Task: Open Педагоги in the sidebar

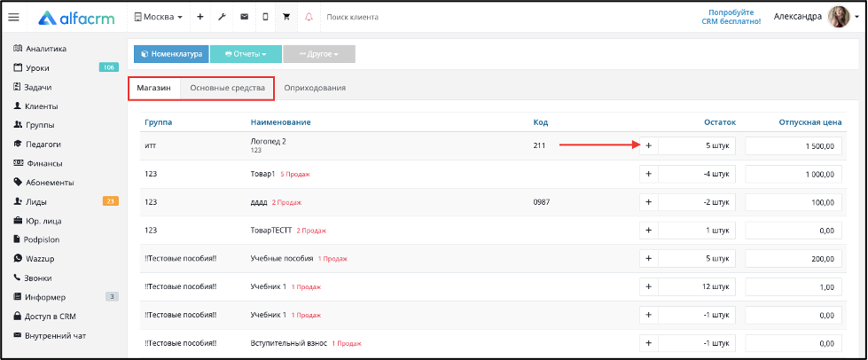Action: 36,144
